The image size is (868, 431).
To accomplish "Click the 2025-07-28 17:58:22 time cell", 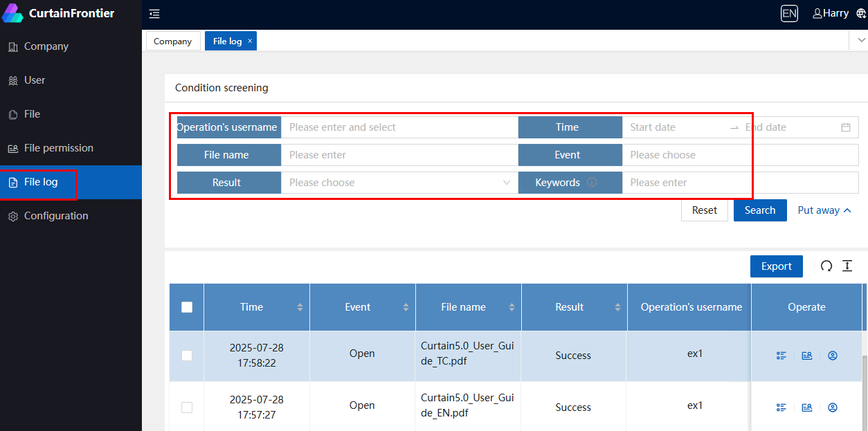I will pyautogui.click(x=257, y=356).
